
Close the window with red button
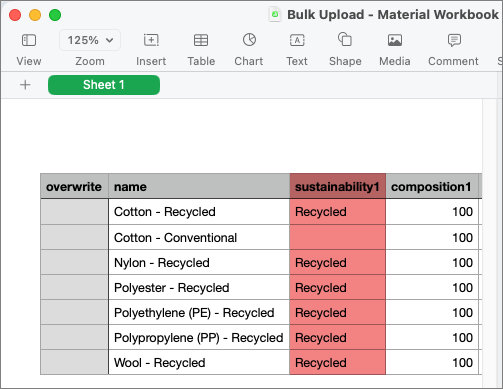pyautogui.click(x=15, y=15)
